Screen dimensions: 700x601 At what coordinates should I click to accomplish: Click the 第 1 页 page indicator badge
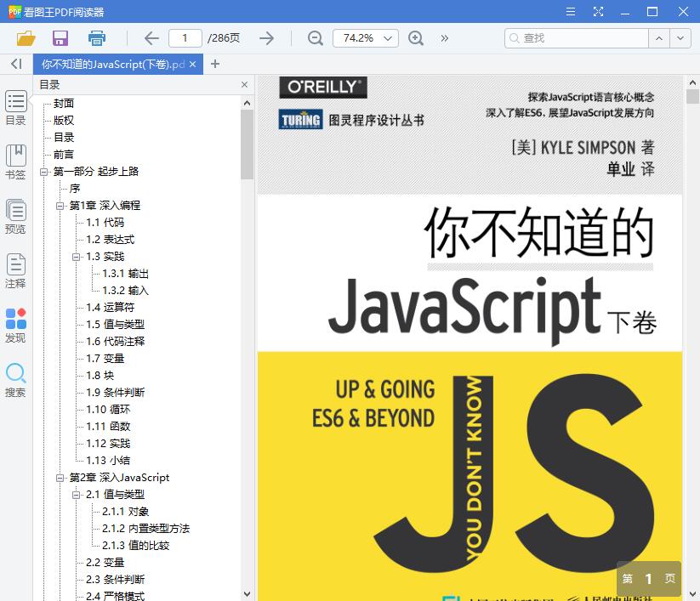click(649, 579)
